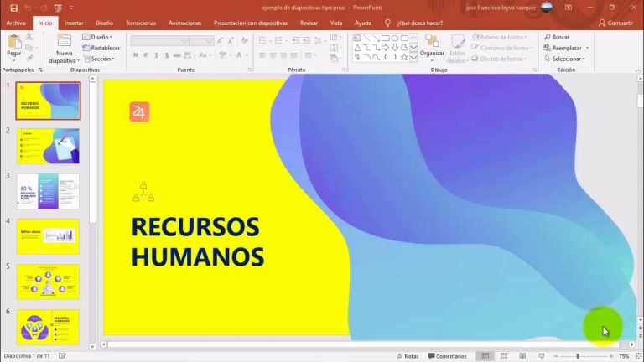Toggle underline S formatting
The width and height of the screenshot is (644, 362).
156,55
